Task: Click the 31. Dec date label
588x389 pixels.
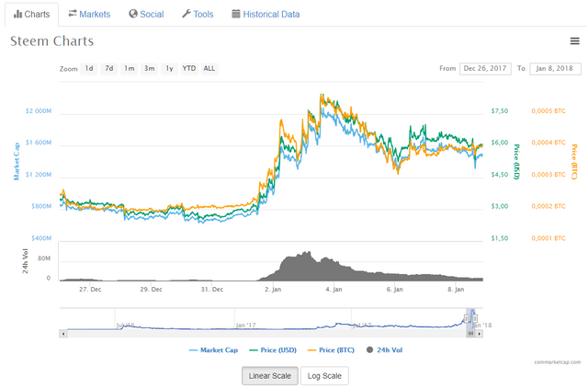Action: click(x=212, y=290)
